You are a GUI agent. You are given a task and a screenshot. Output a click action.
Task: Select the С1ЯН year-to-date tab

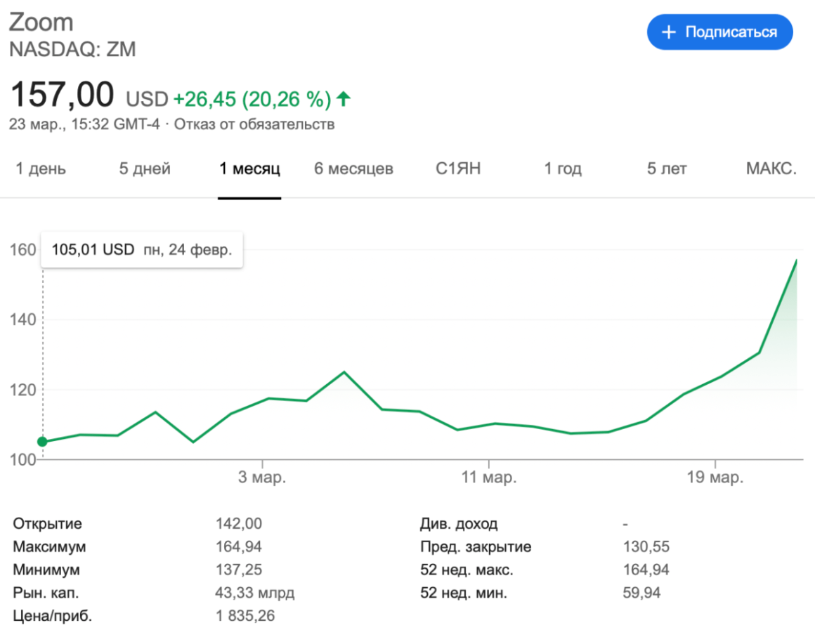458,169
